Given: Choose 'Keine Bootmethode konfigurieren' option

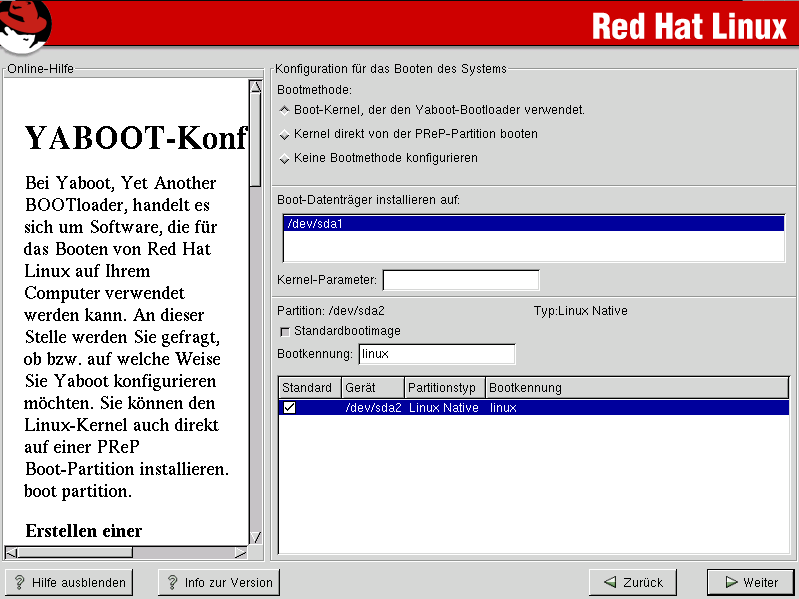Looking at the screenshot, I should pos(285,159).
